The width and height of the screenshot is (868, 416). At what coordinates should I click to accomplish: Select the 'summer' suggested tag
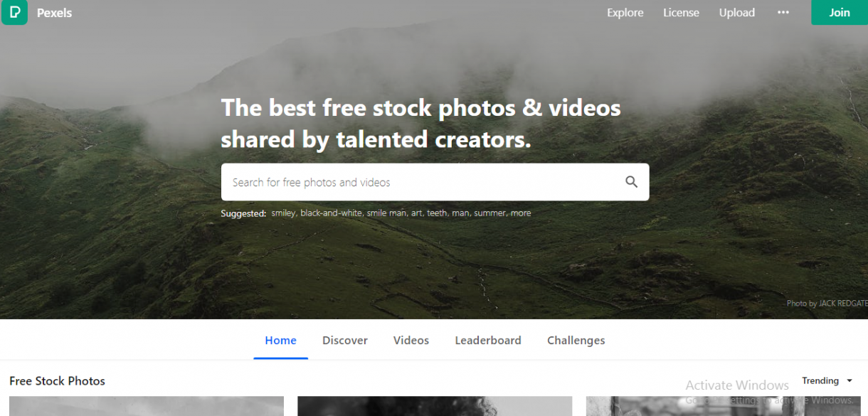(489, 213)
